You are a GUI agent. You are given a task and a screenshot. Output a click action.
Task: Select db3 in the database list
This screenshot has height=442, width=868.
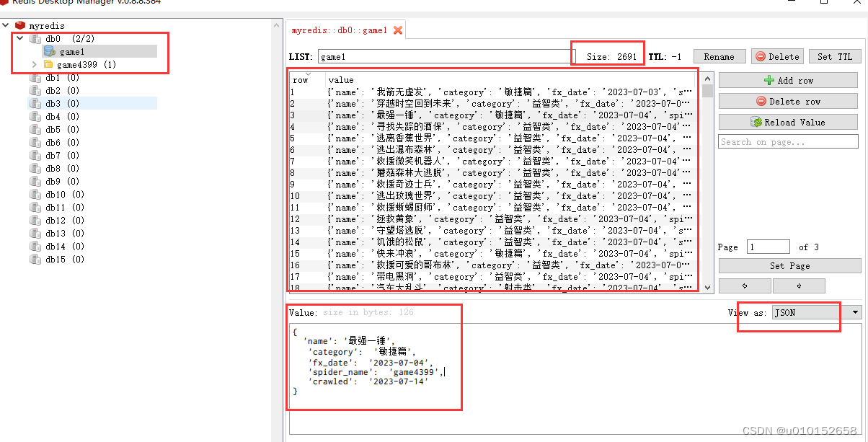53,103
